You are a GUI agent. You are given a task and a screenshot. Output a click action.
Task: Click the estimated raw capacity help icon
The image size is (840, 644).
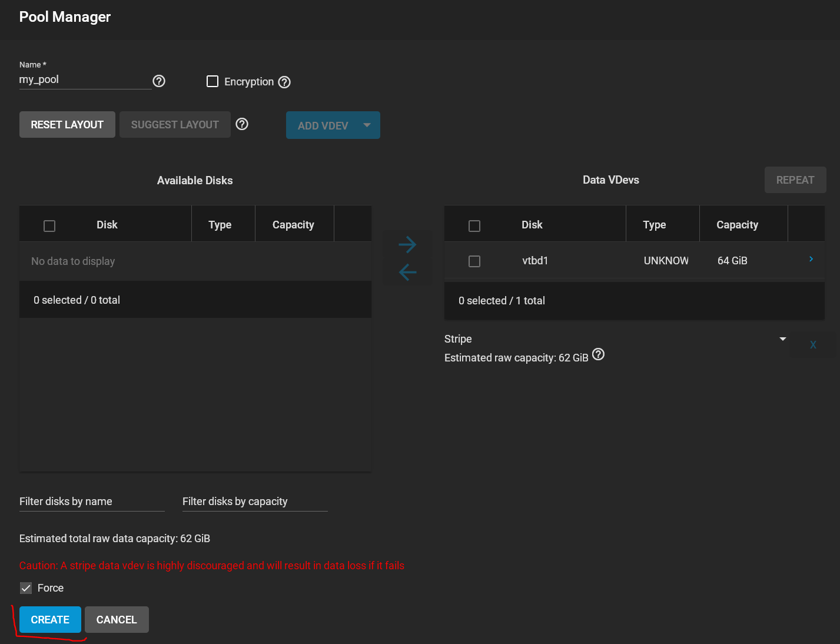pyautogui.click(x=598, y=354)
